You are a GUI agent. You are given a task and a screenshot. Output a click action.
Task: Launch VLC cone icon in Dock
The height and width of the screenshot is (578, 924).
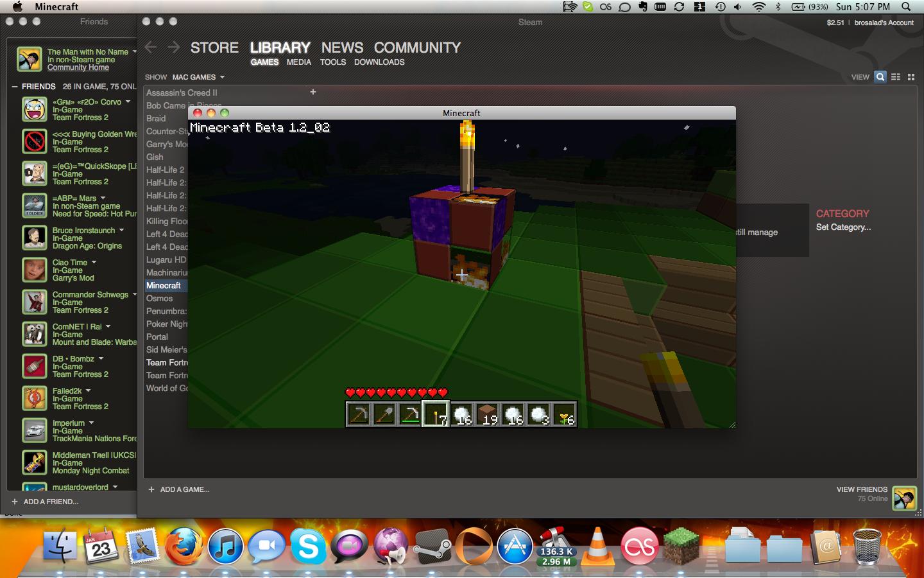tap(597, 547)
